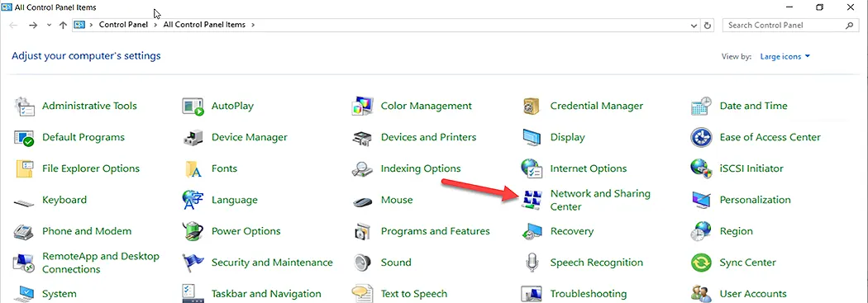Viewport: 868px width, 303px height.
Task: Open the System link
Action: [60, 294]
